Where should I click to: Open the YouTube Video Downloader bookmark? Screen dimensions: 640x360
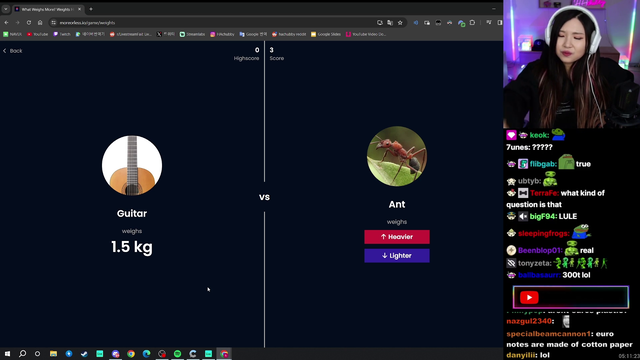(366, 34)
